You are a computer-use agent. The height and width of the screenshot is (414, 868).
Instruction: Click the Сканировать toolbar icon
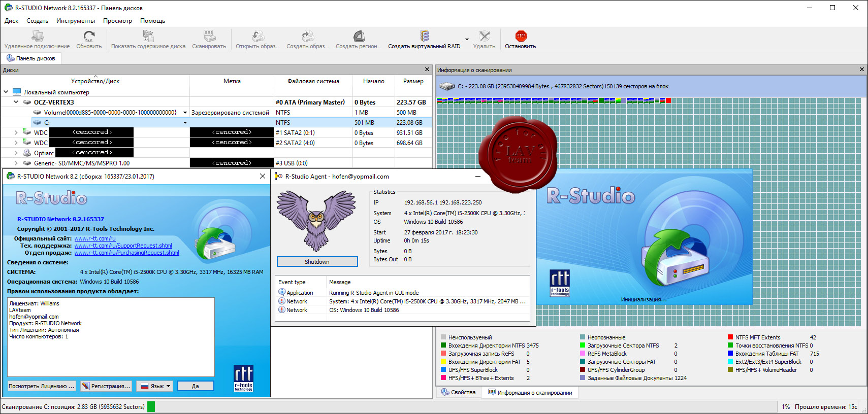tap(209, 36)
